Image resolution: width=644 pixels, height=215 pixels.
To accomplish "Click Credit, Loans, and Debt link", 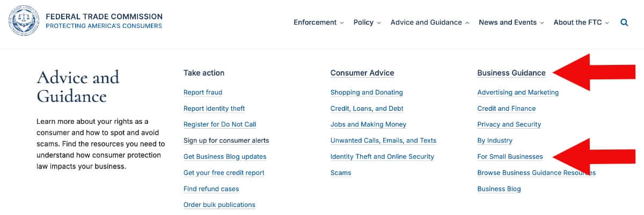I will point(367,108).
